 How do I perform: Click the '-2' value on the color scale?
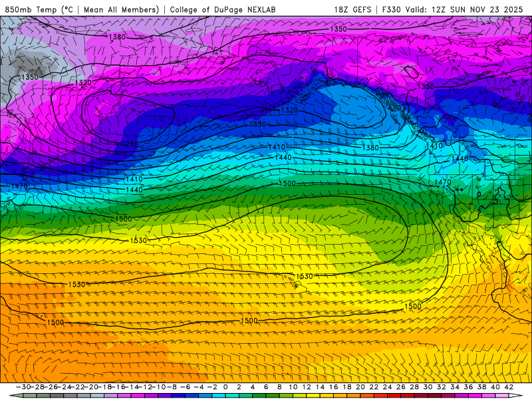click(x=212, y=387)
